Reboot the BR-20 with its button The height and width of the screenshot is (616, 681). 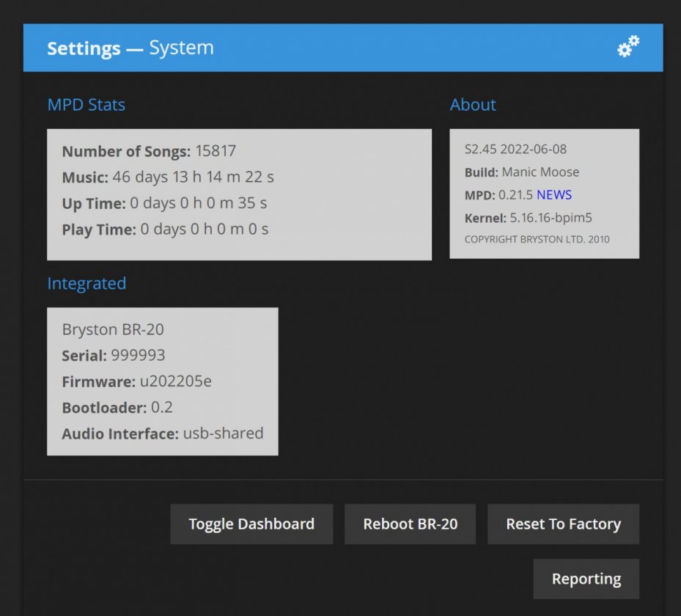(x=410, y=524)
